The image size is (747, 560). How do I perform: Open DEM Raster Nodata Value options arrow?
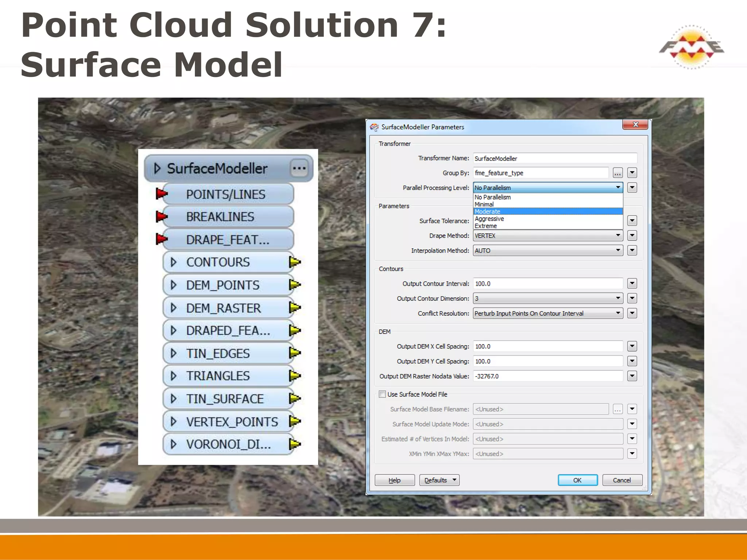[x=632, y=376]
